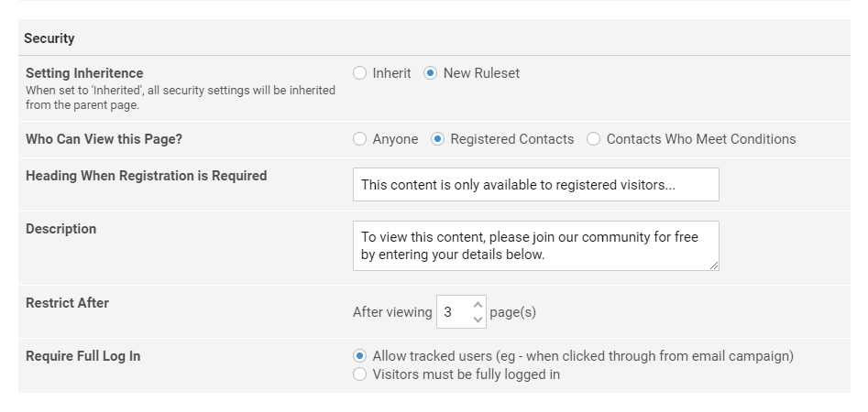Select Visitors must be fully logged in
Viewport: 868px width, 412px height.
click(360, 374)
